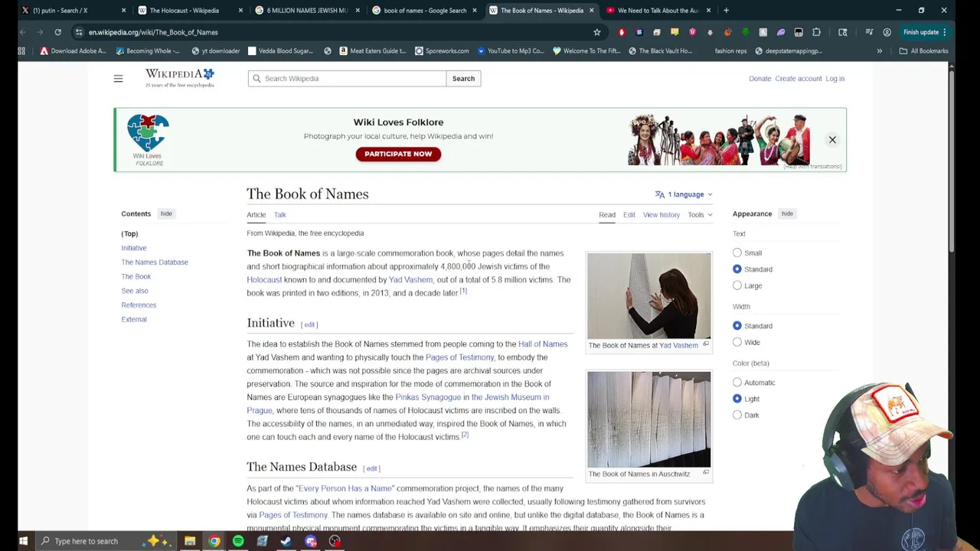
Task: Open the Create account link
Action: (798, 78)
